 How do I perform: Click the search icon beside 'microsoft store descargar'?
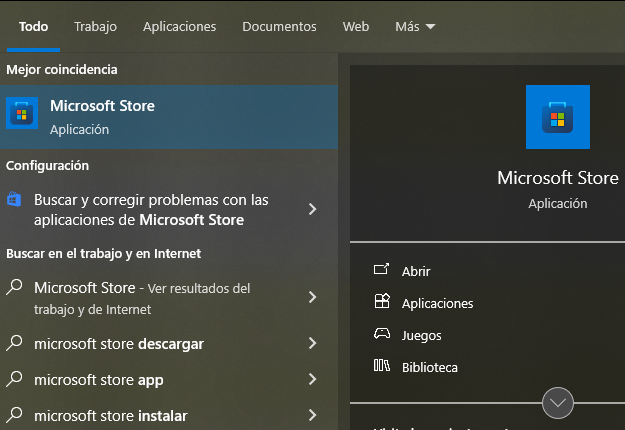tap(14, 343)
